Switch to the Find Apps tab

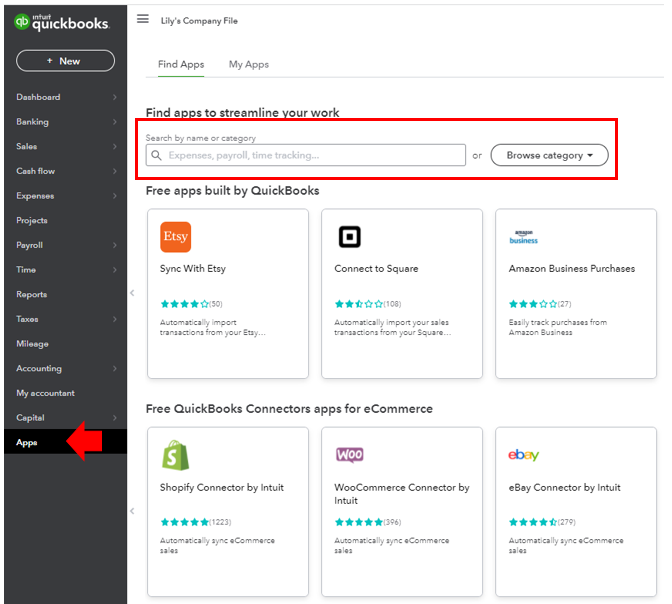pos(181,64)
